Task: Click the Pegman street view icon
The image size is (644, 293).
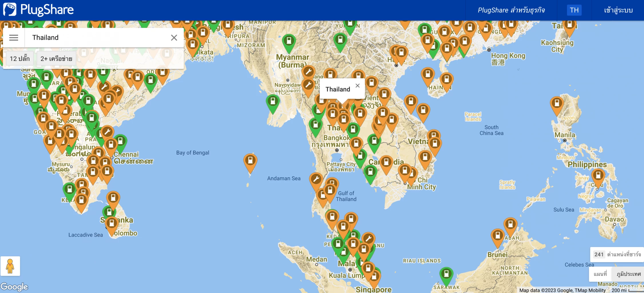Action: (x=10, y=266)
